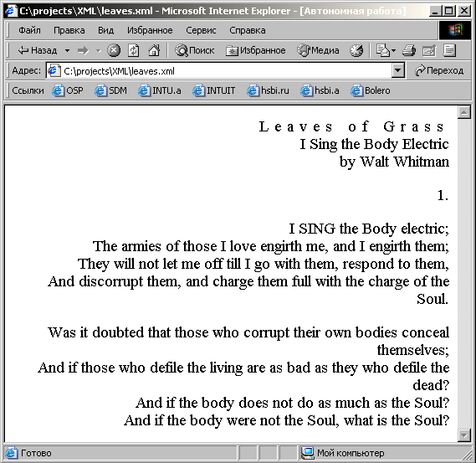Click the Назад back arrow button
The width and height of the screenshot is (476, 463).
pyautogui.click(x=38, y=50)
